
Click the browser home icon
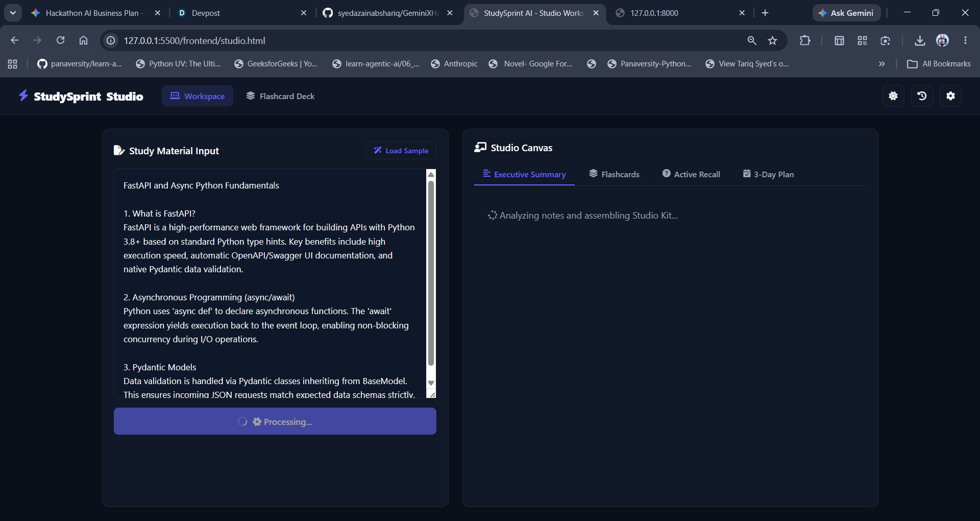[x=83, y=40]
